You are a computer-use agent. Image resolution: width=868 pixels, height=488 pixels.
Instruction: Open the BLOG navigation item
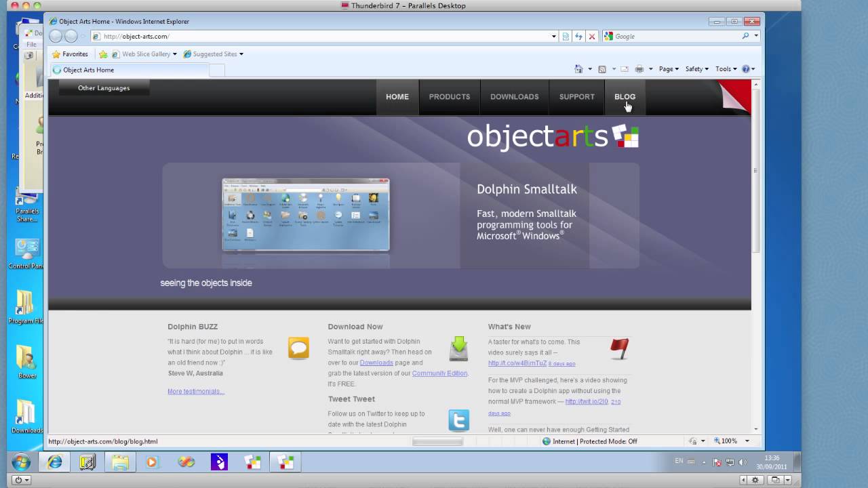[625, 97]
